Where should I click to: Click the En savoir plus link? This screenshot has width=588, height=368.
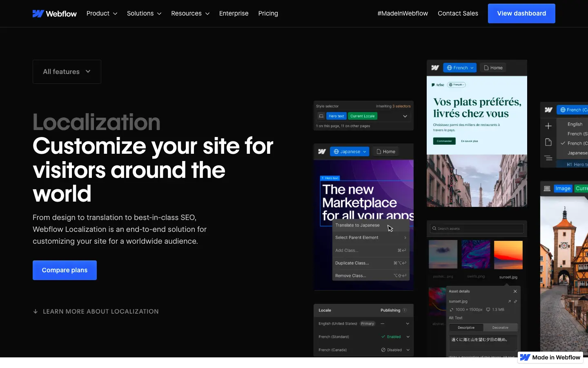(x=470, y=141)
